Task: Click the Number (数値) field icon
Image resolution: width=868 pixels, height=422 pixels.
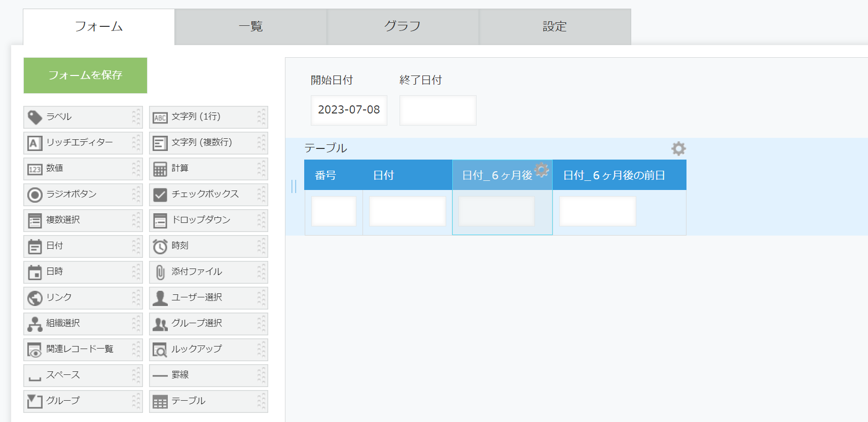Action: click(34, 169)
